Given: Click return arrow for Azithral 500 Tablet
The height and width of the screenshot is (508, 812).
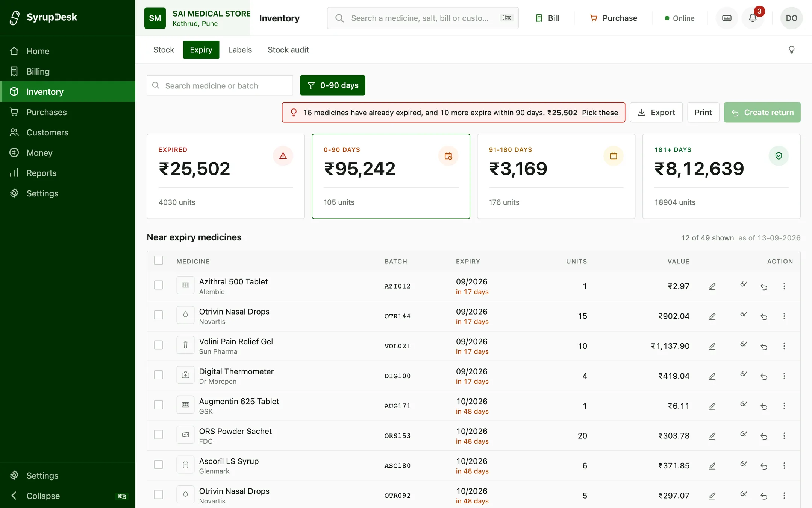Looking at the screenshot, I should tap(764, 286).
